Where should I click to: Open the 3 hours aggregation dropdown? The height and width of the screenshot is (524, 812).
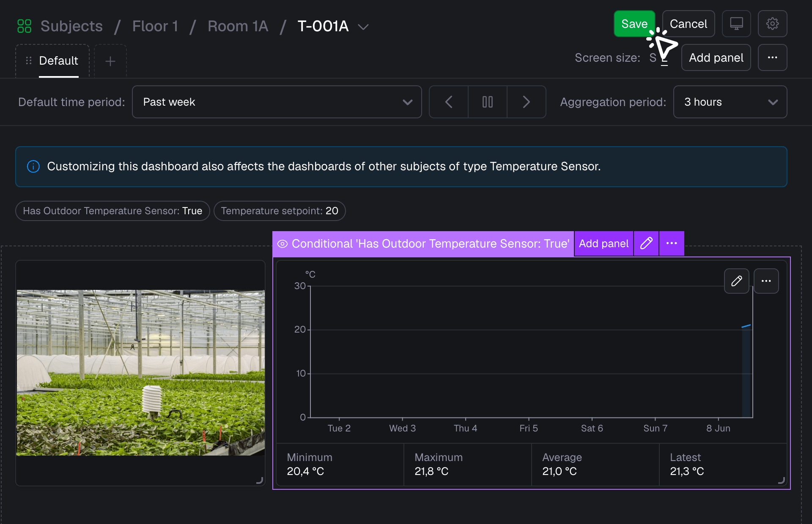(730, 102)
